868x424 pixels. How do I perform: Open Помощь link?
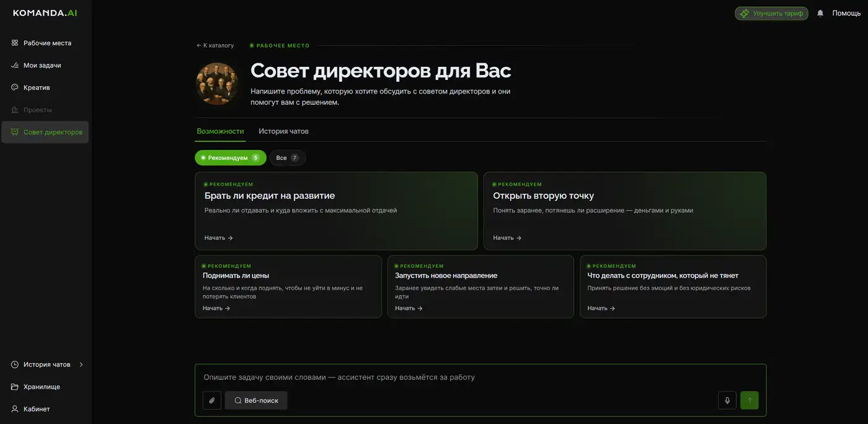(846, 13)
